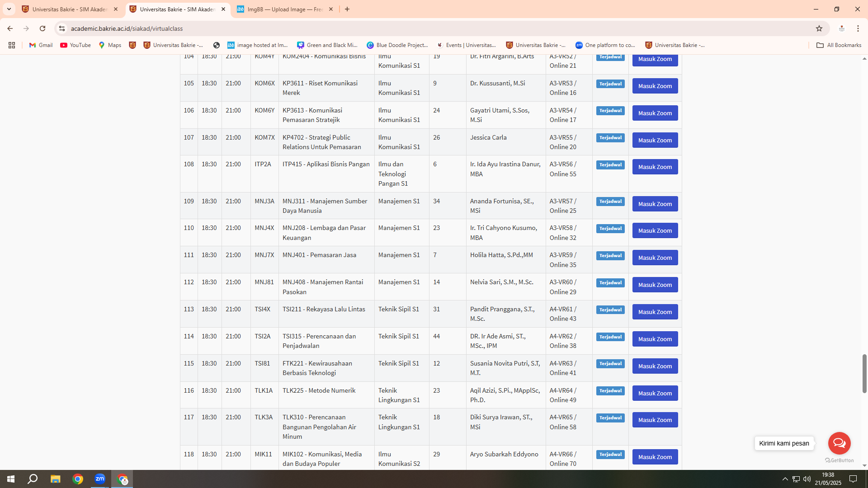Open Gmail bookmark
The width and height of the screenshot is (868, 488).
41,45
